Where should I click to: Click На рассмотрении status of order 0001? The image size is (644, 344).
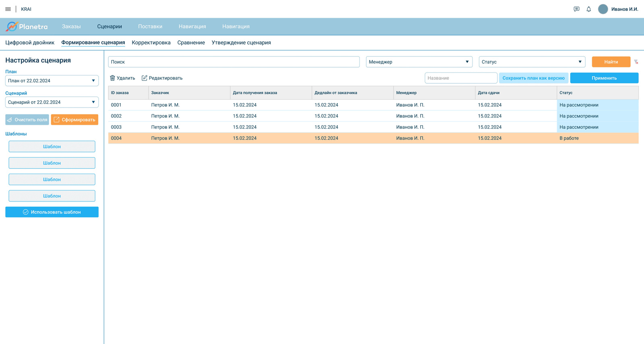point(598,105)
